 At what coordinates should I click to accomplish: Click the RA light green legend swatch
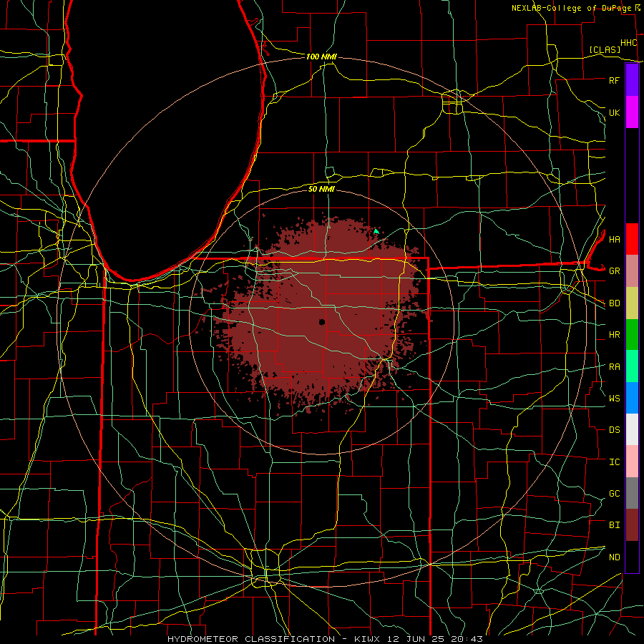pyautogui.click(x=632, y=366)
